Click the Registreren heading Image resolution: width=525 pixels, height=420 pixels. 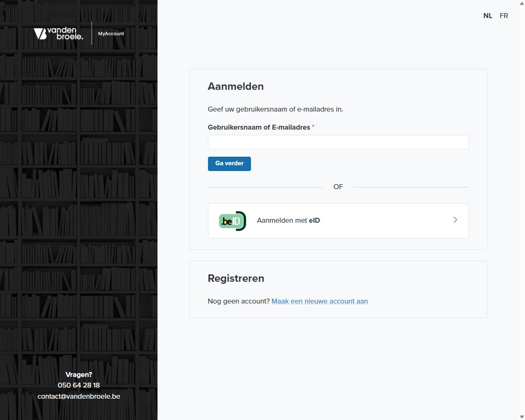(236, 278)
